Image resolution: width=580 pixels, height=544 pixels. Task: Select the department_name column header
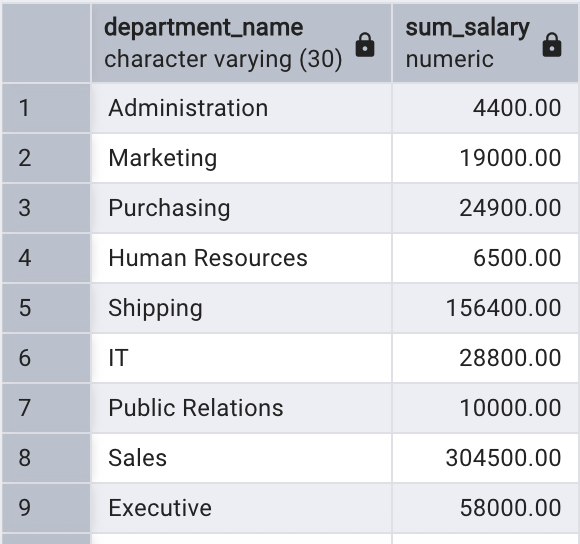pos(241,43)
